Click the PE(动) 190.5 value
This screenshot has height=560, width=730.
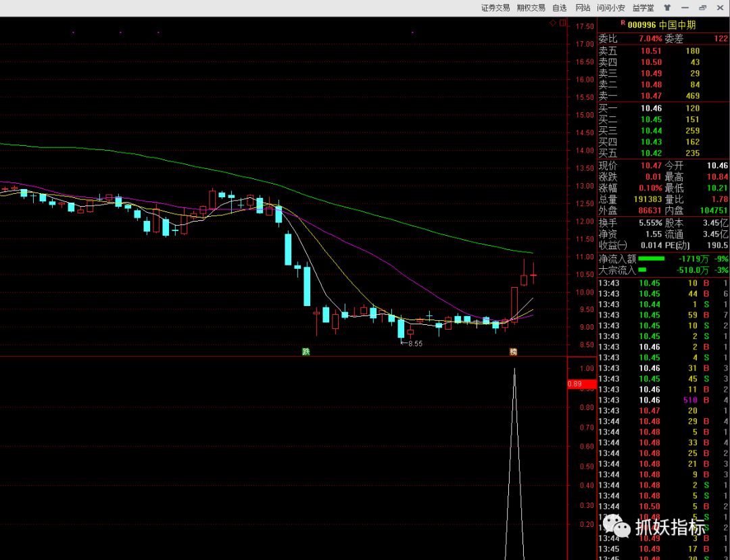point(719,245)
